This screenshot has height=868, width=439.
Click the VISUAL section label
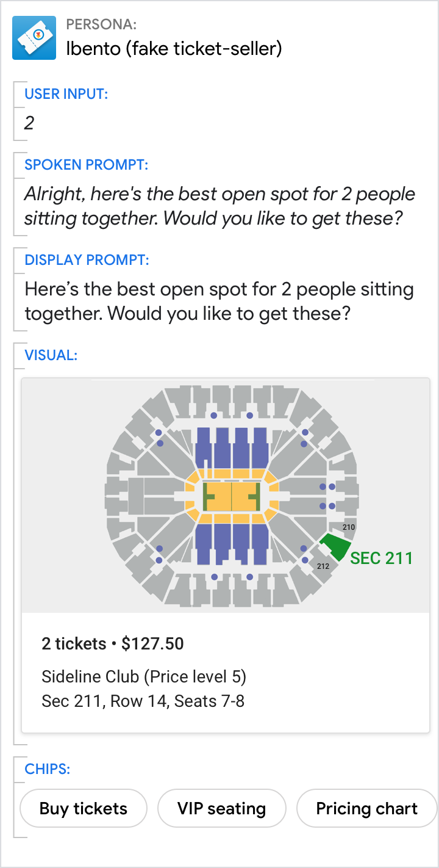[51, 354]
